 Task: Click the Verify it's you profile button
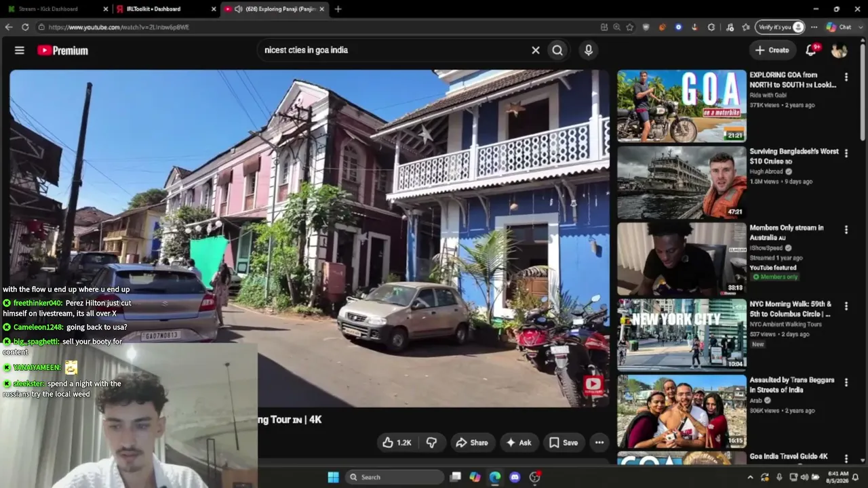click(781, 27)
